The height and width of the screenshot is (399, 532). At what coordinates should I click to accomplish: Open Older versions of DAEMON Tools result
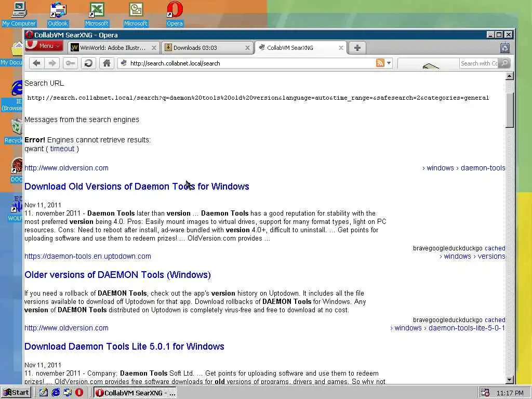(118, 275)
